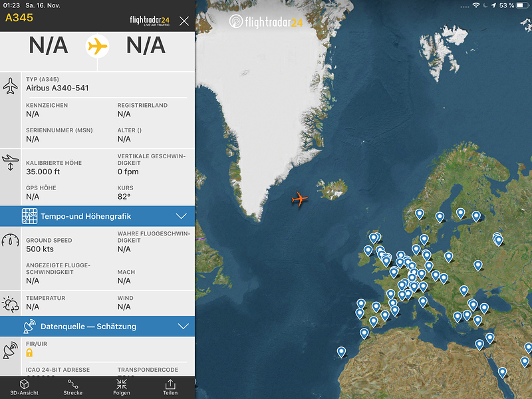Image resolution: width=532 pixels, height=399 pixels.
Task: Close the A345 flight details panel
Action: 184,21
